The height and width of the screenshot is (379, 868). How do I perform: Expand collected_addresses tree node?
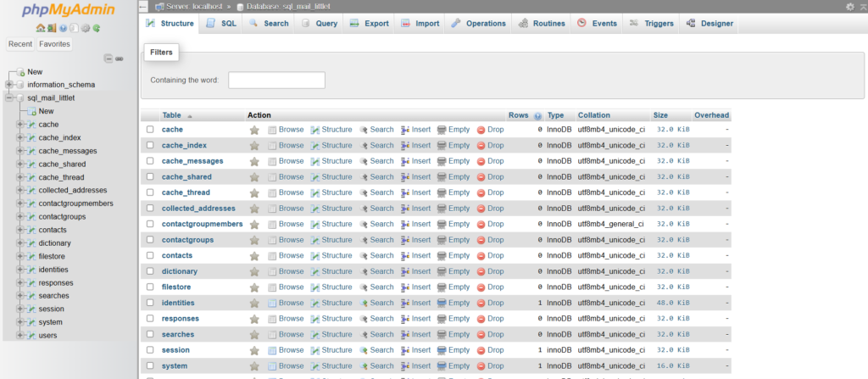(20, 190)
